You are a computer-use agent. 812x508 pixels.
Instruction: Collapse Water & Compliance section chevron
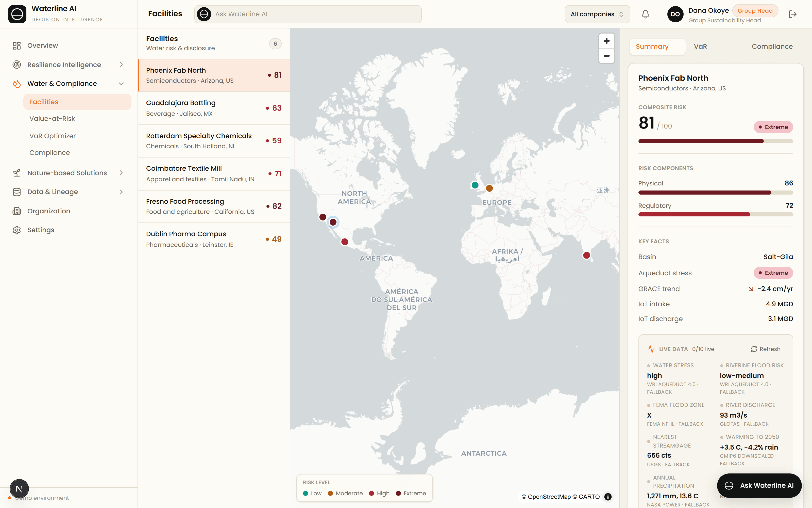(122, 84)
